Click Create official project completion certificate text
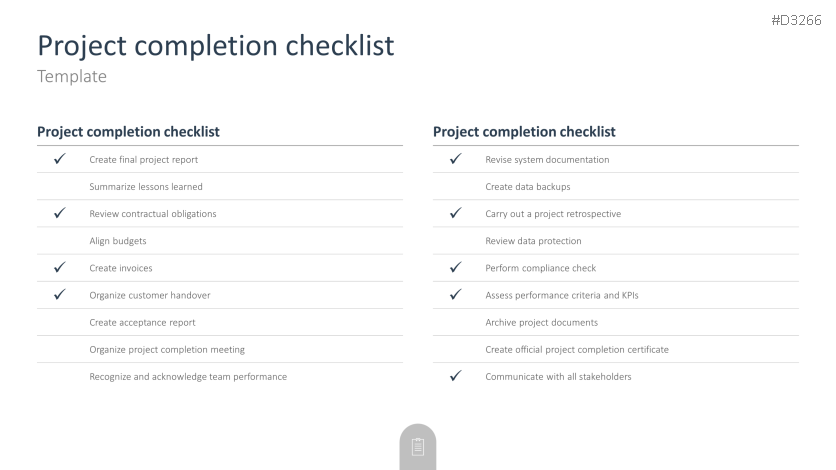Screen dimensions: 836x470 (x=577, y=349)
